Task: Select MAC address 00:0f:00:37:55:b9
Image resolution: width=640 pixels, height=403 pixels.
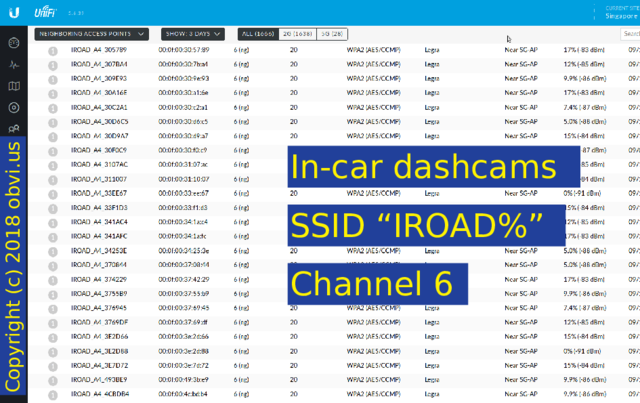Action: 184,294
